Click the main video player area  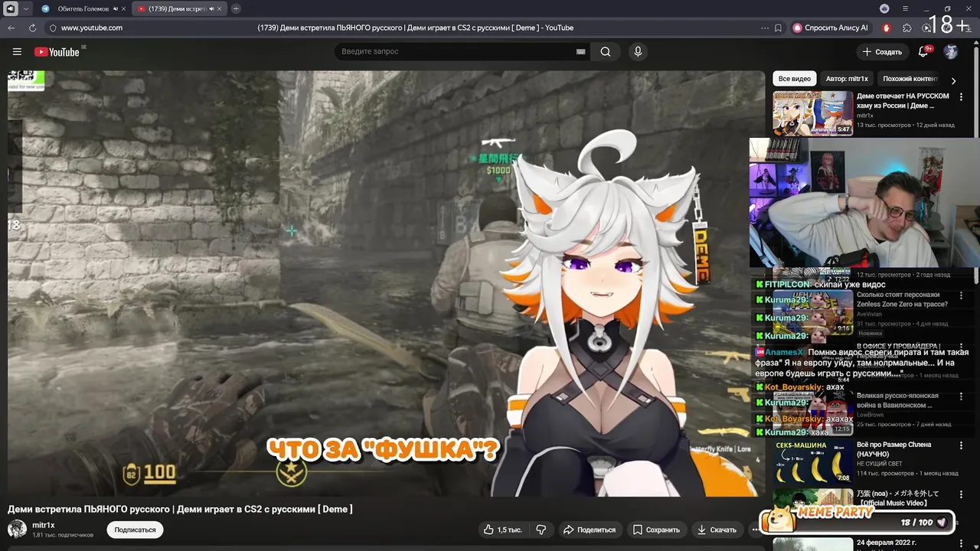386,283
